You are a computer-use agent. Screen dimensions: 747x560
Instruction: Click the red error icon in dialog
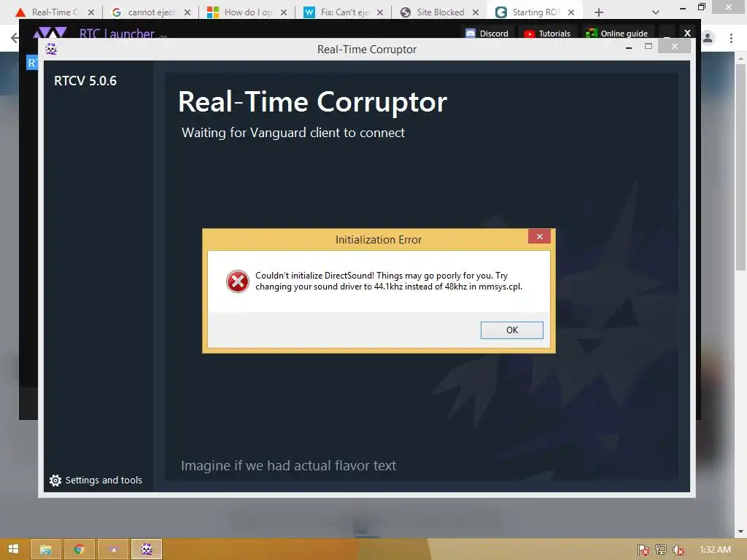pos(238,281)
